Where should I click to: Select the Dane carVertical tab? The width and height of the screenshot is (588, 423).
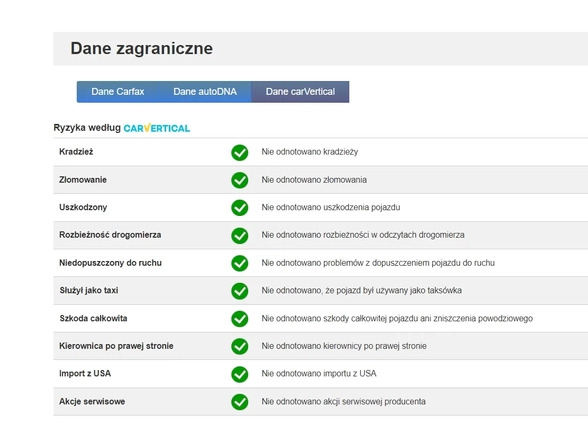click(300, 92)
